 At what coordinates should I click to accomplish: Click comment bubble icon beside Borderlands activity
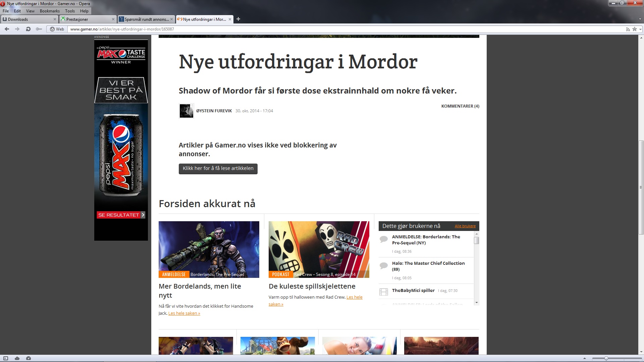[384, 239]
